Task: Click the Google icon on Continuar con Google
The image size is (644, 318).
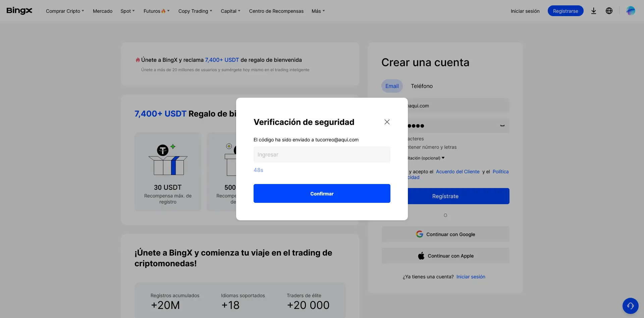Action: (x=420, y=234)
